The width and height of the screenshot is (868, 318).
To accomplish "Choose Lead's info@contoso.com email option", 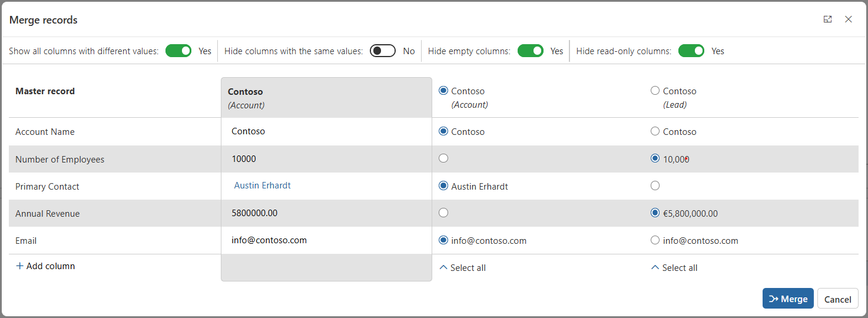I will 655,240.
